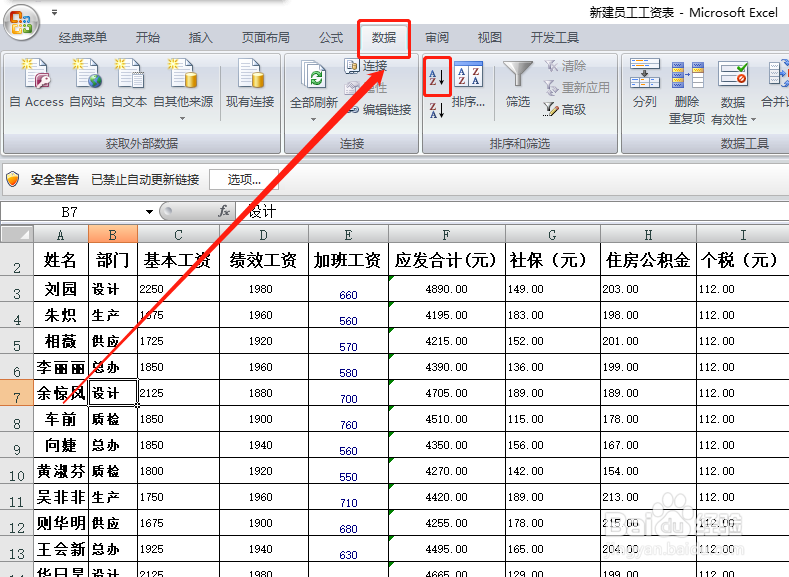The width and height of the screenshot is (789, 577).
Task: Switch to the 审阅 tab
Action: (437, 38)
